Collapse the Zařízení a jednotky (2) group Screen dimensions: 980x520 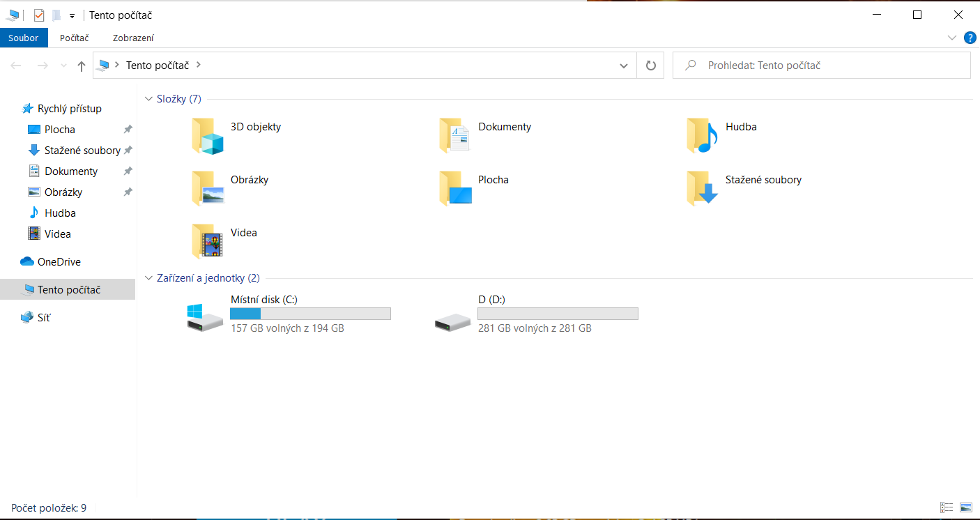click(x=148, y=278)
